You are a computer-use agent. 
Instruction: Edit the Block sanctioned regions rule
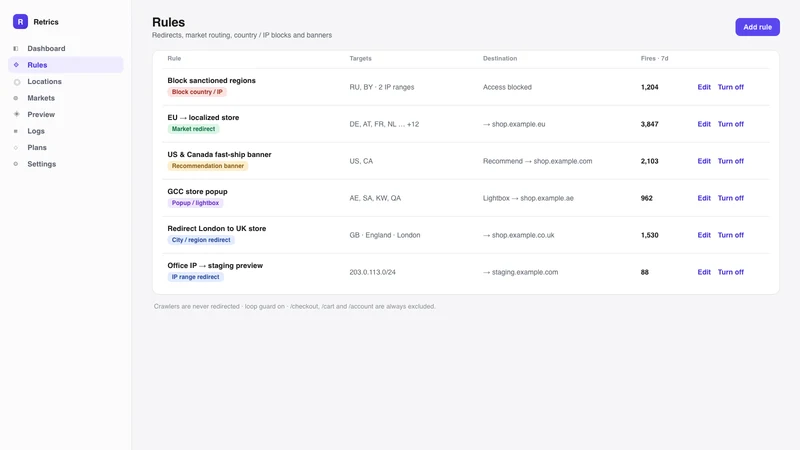(704, 87)
